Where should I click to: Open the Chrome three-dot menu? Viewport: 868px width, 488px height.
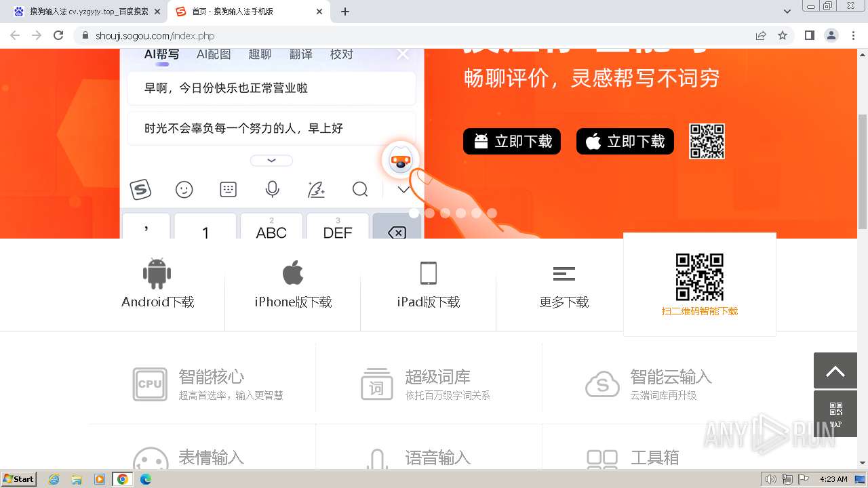click(852, 35)
